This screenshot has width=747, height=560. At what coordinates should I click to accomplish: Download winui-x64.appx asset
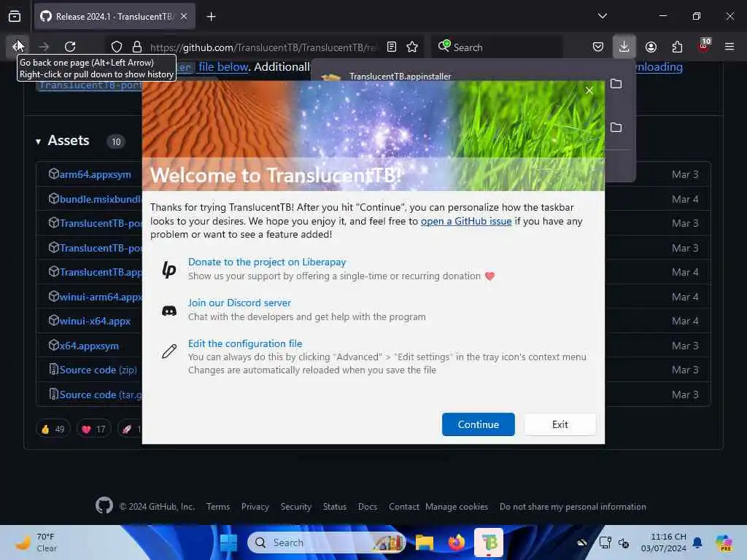pyautogui.click(x=95, y=321)
